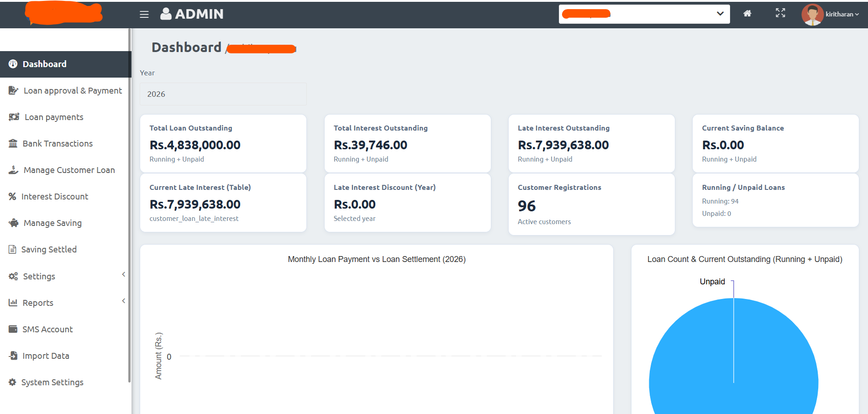This screenshot has width=868, height=414.
Task: Expand the Reports submenu chevron
Action: pos(123,301)
